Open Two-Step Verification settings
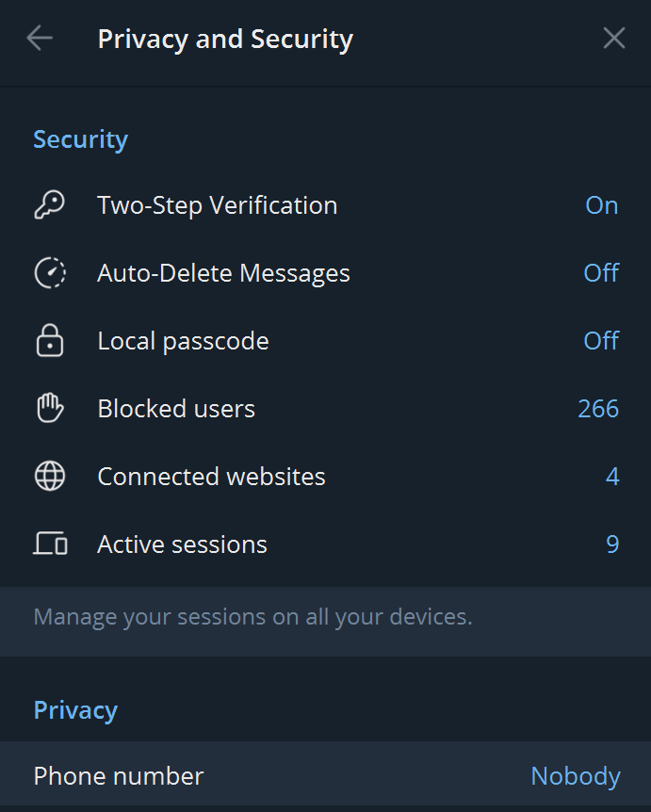The width and height of the screenshot is (651, 812). 217,203
